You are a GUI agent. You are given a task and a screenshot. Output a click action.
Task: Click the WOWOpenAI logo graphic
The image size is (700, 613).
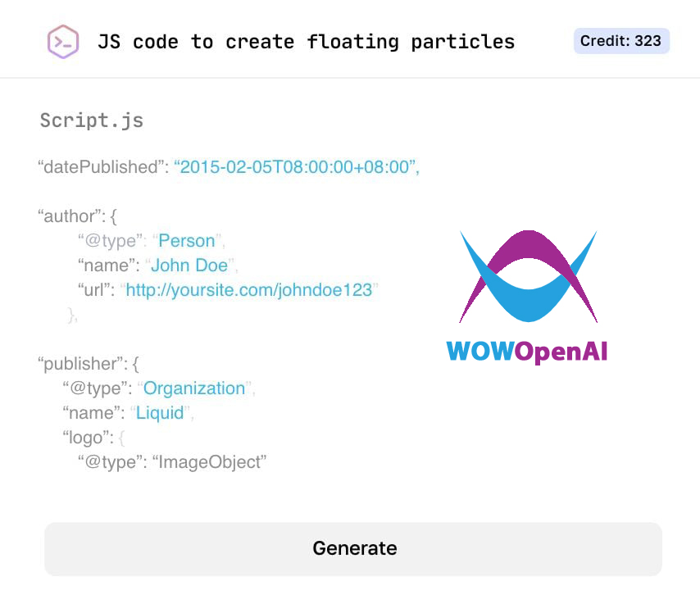528,277
